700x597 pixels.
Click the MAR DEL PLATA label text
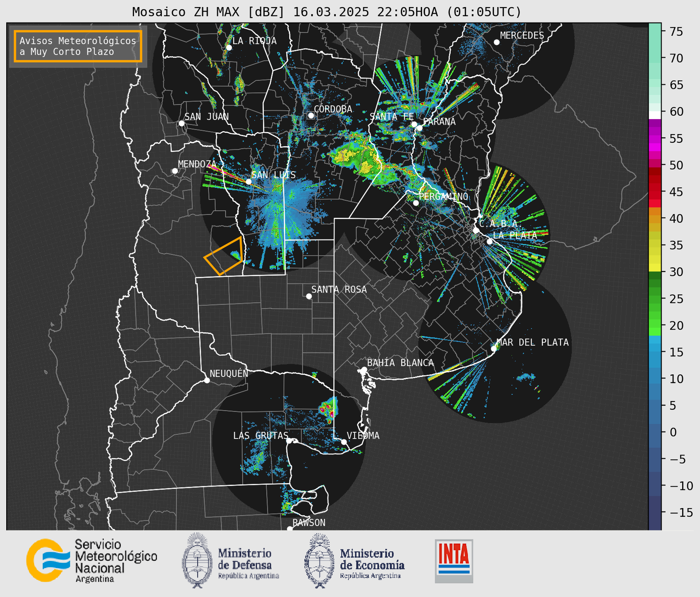tap(532, 343)
